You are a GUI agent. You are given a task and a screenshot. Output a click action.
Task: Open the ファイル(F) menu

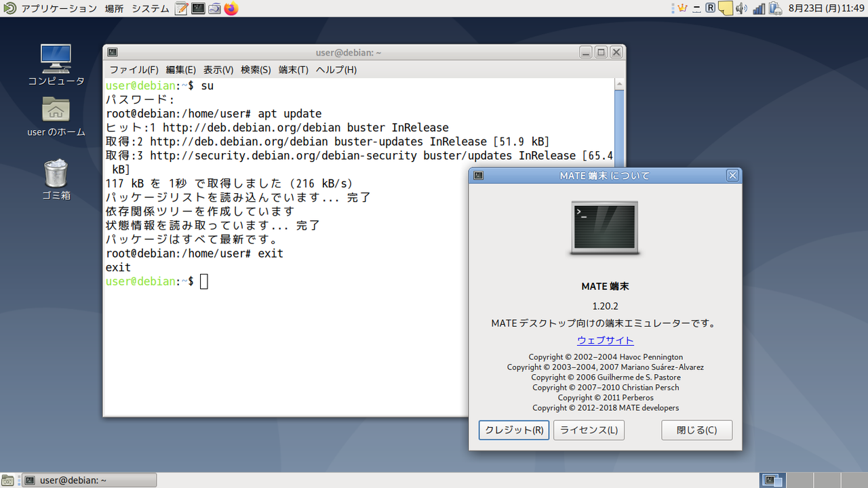tap(134, 70)
